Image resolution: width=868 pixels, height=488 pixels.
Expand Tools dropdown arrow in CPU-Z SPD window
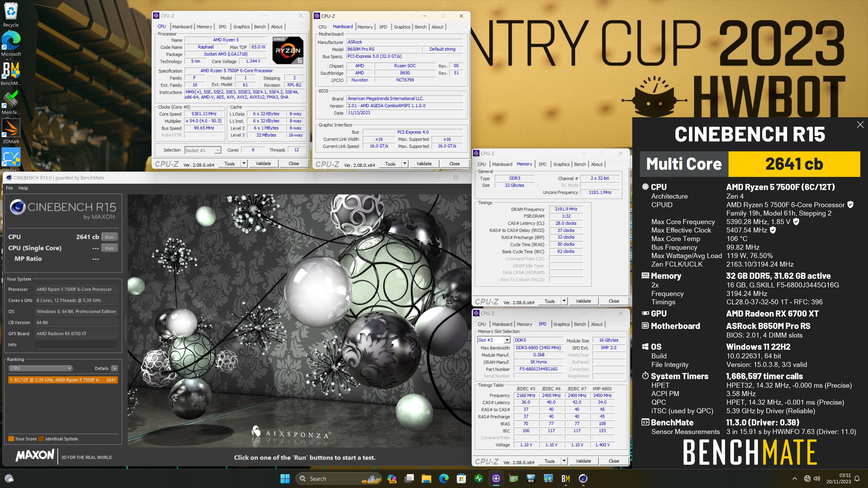[564, 461]
